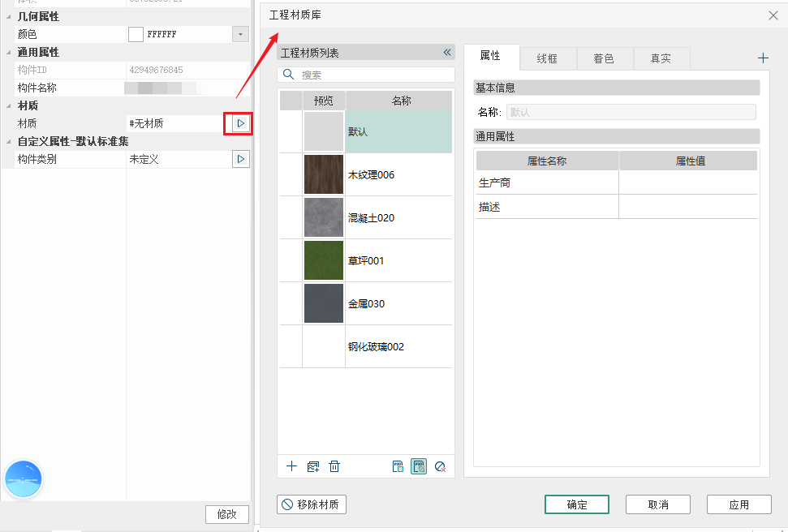
Task: Collapse the 通用属性 section in properties panel
Action: point(7,53)
